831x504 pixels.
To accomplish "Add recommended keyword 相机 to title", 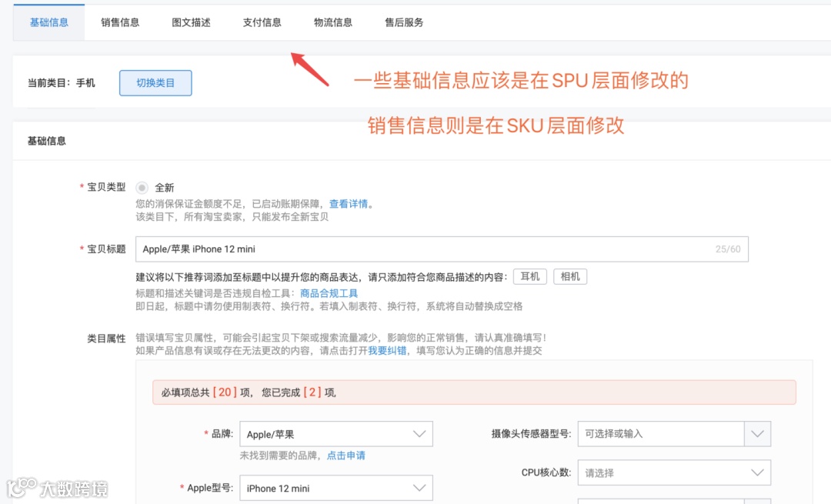I will [x=569, y=277].
